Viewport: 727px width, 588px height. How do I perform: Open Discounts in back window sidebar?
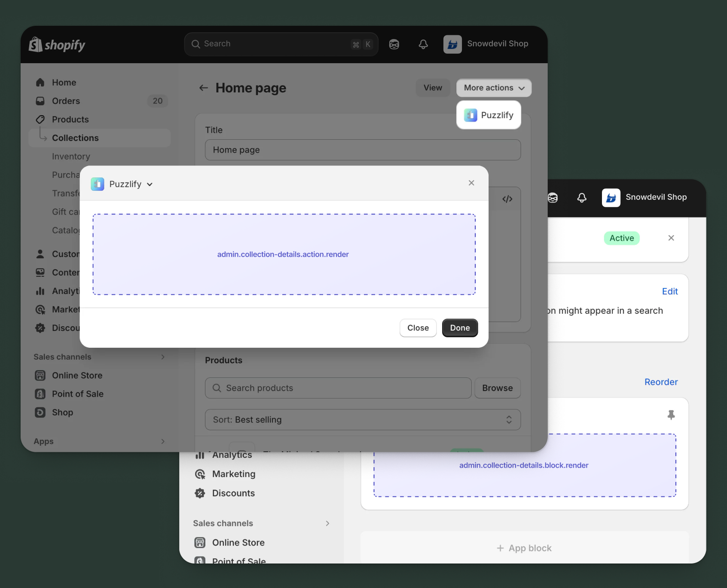pos(233,493)
